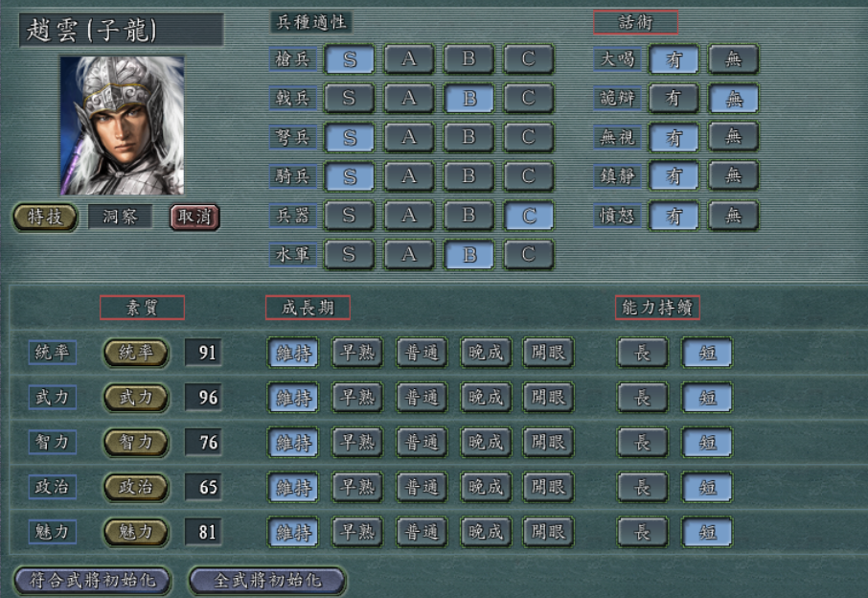This screenshot has width=868, height=598.
Task: Click the 素質 header label
Action: coord(142,308)
